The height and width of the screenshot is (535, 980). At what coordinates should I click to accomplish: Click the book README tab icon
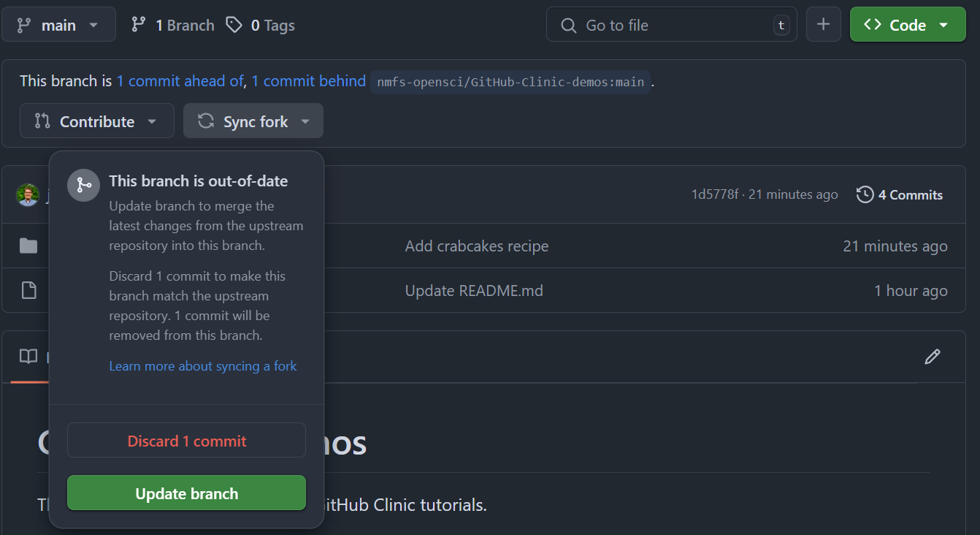(x=28, y=357)
